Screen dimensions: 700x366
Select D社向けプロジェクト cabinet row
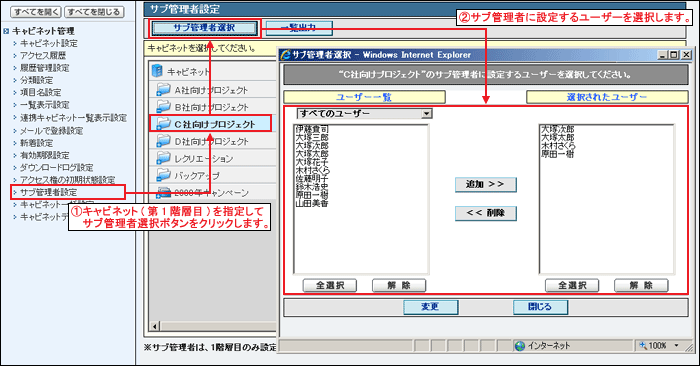213,141
